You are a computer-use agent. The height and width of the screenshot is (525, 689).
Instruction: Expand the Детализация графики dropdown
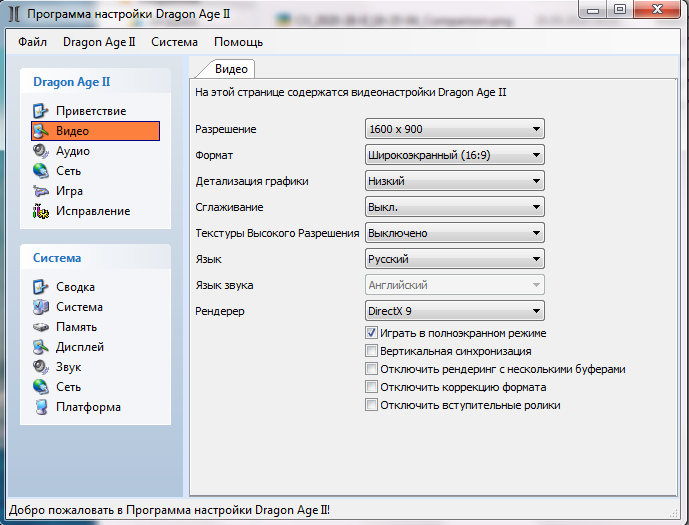455,181
